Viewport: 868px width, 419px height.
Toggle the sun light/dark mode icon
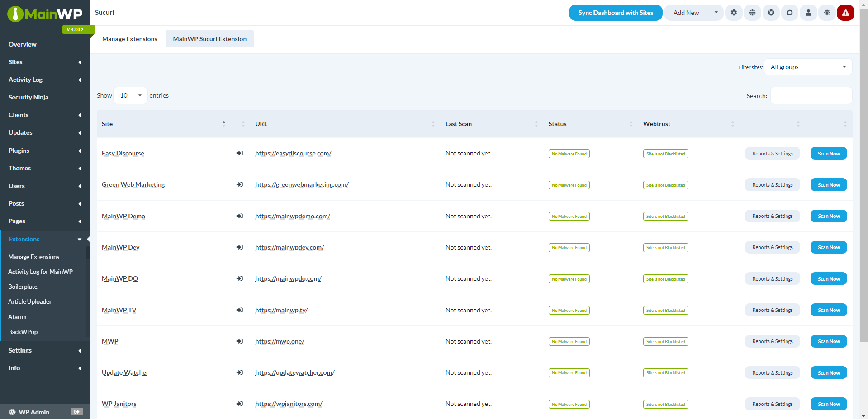coord(827,13)
